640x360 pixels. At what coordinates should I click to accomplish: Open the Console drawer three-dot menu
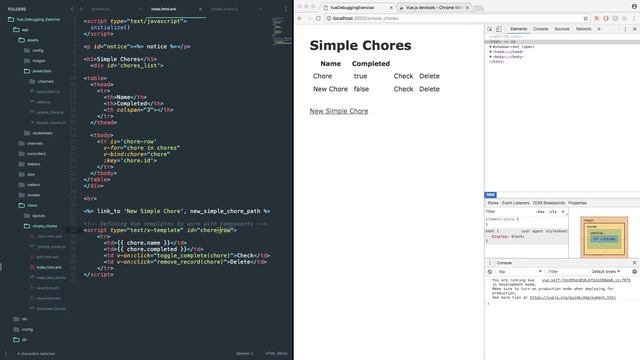490,263
